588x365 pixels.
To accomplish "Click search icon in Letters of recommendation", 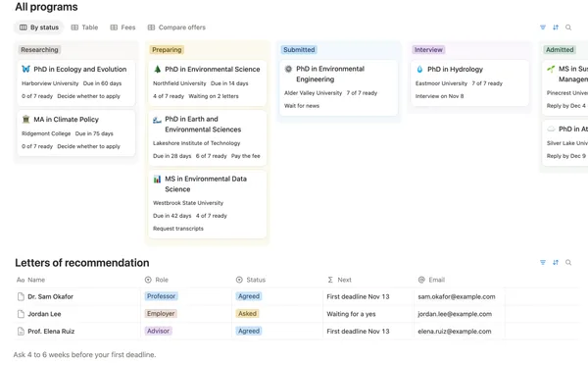I will (568, 262).
